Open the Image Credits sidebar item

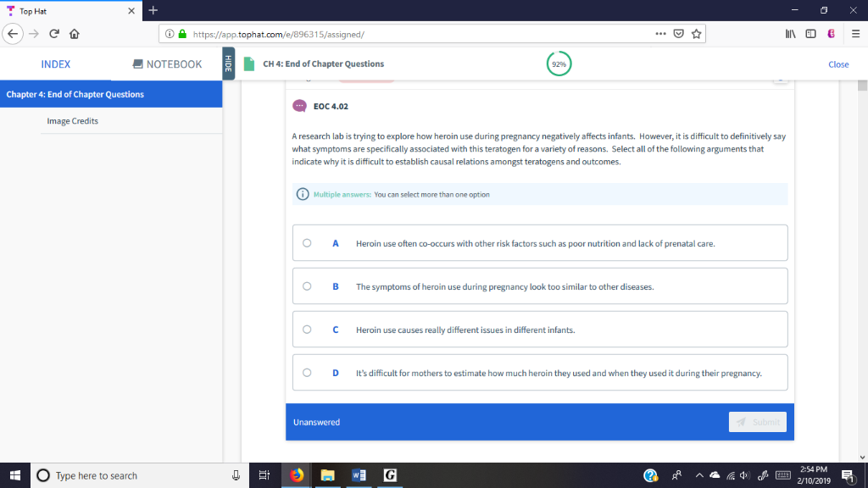[x=73, y=120]
